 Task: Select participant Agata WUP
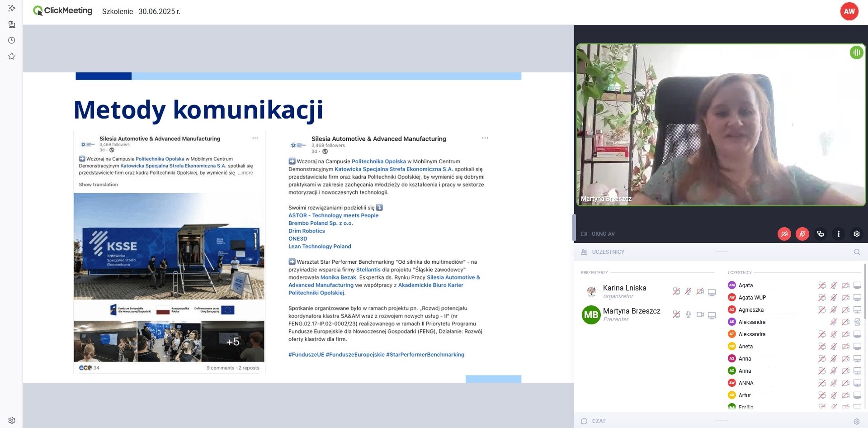[752, 298]
